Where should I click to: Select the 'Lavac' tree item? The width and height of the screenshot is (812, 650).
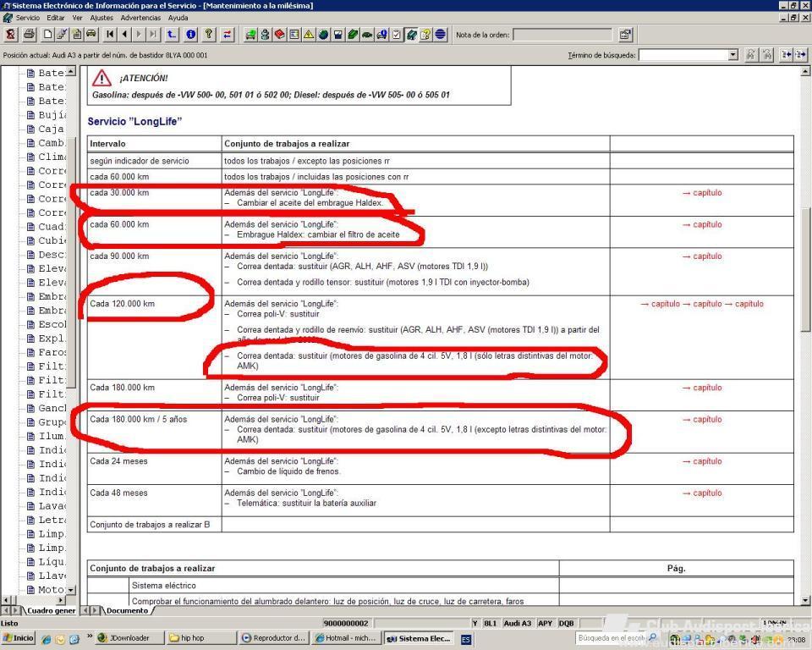tap(47, 506)
